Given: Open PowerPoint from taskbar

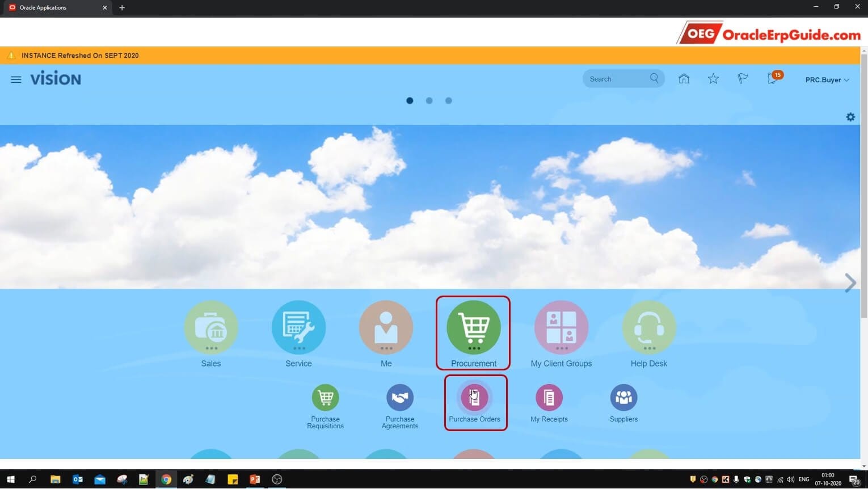Looking at the screenshot, I should pyautogui.click(x=255, y=479).
